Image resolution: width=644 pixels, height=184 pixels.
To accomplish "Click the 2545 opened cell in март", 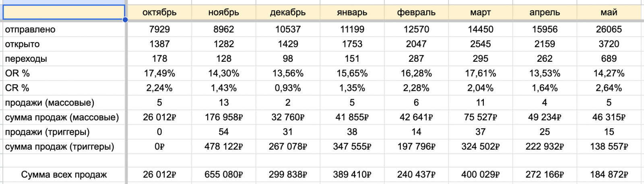I will pos(481,44).
